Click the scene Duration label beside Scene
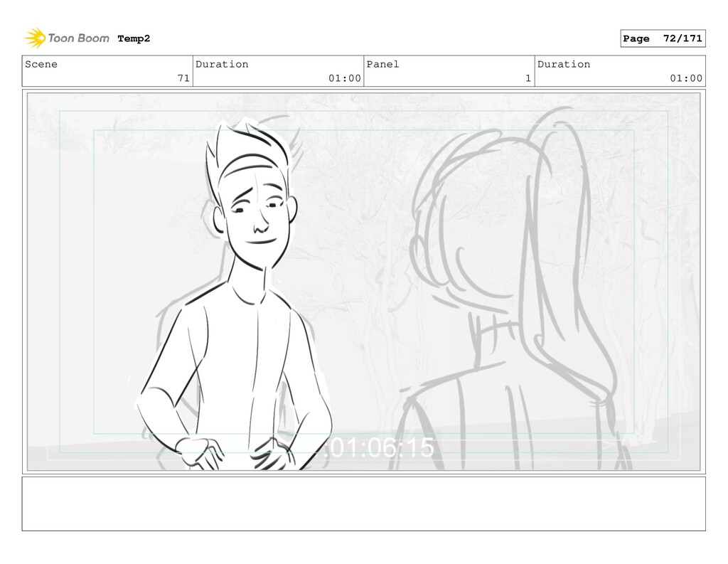The image size is (728, 564). click(x=222, y=64)
